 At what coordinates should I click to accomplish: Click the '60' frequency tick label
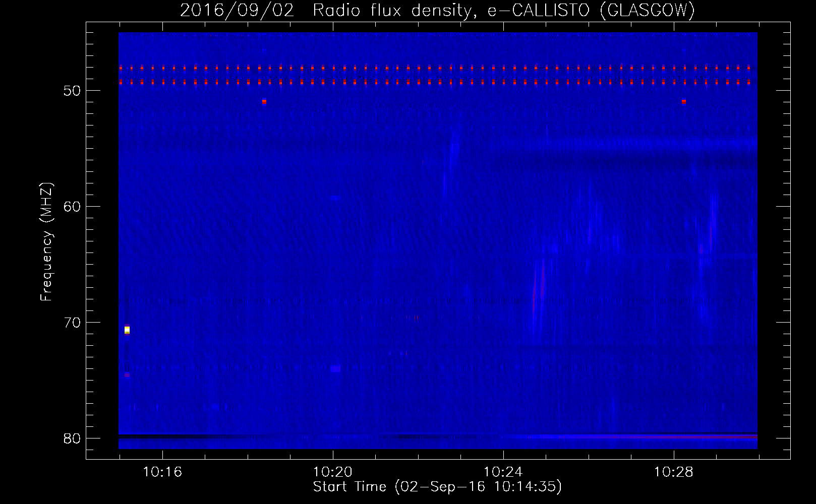point(73,207)
